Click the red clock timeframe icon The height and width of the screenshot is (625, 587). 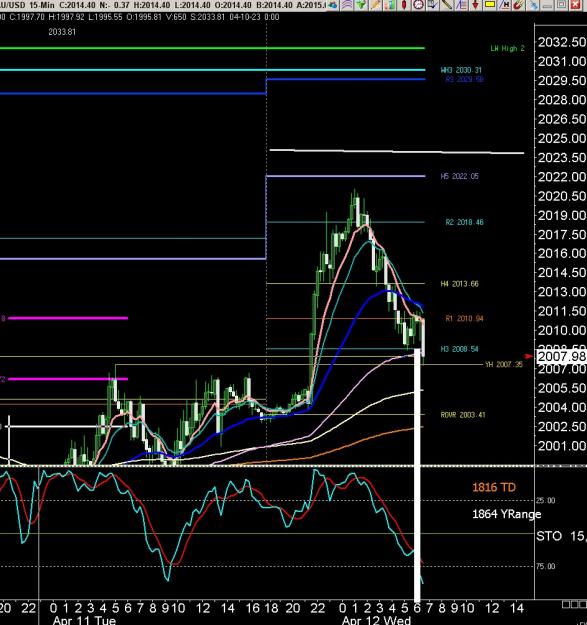coord(418,5)
